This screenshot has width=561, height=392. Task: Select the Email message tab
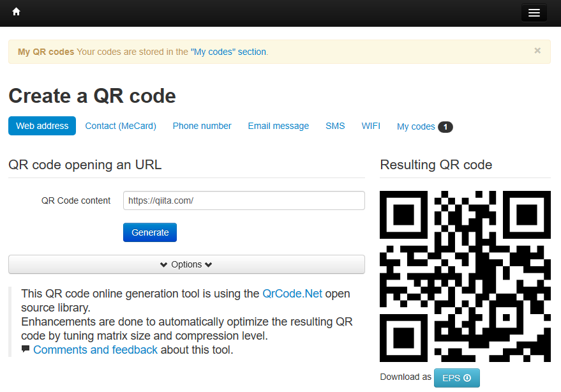point(278,126)
